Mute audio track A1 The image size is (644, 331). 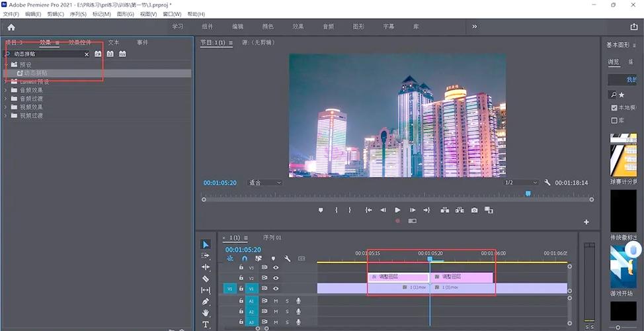click(276, 301)
